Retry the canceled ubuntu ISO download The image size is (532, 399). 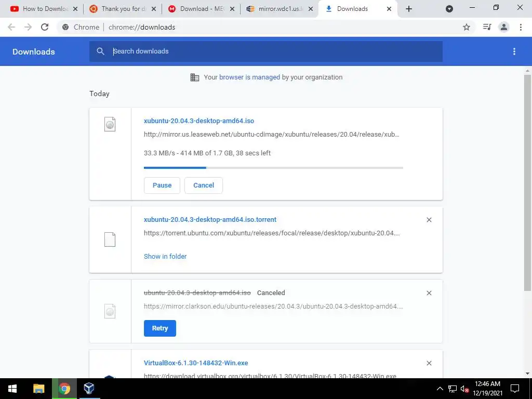point(160,328)
